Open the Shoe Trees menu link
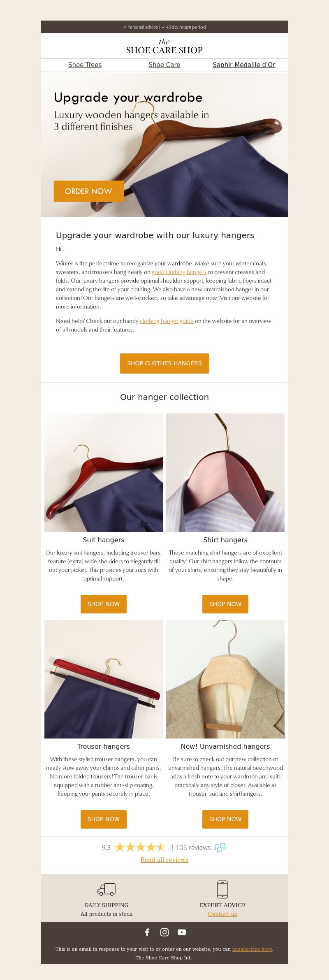This screenshot has height=980, width=329. (85, 65)
